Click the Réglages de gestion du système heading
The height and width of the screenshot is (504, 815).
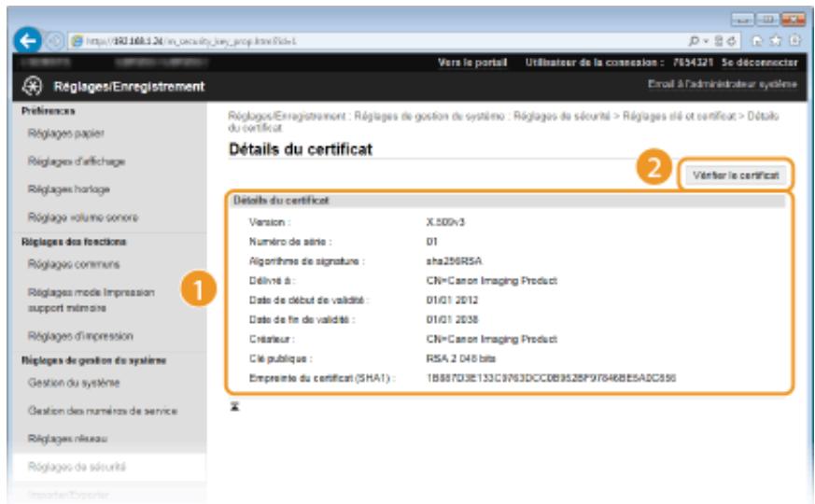[93, 360]
